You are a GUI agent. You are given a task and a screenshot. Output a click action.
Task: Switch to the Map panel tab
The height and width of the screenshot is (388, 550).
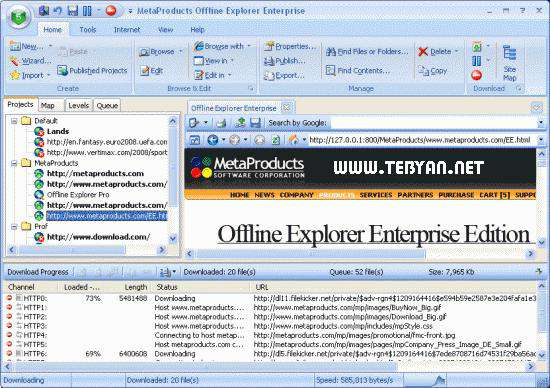[x=48, y=105]
